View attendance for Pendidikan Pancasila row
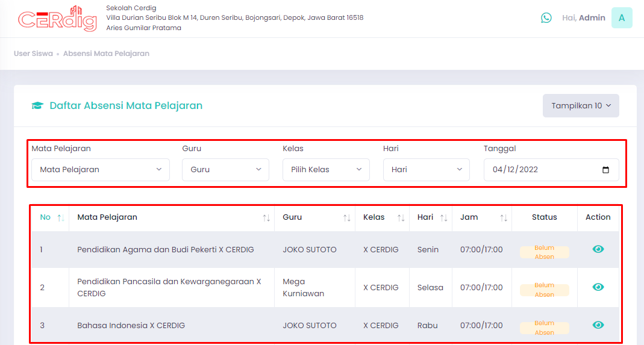This screenshot has height=345, width=644. pyautogui.click(x=598, y=287)
